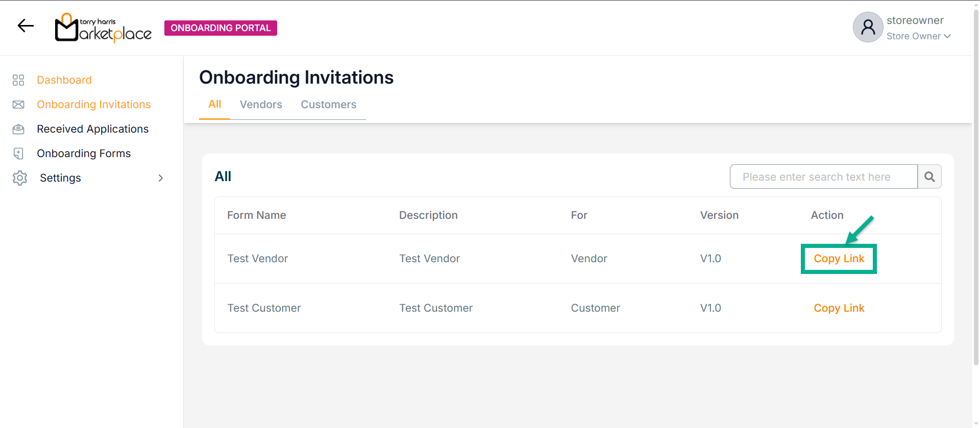This screenshot has height=428, width=980.
Task: Switch to the Customers tab
Action: 328,105
